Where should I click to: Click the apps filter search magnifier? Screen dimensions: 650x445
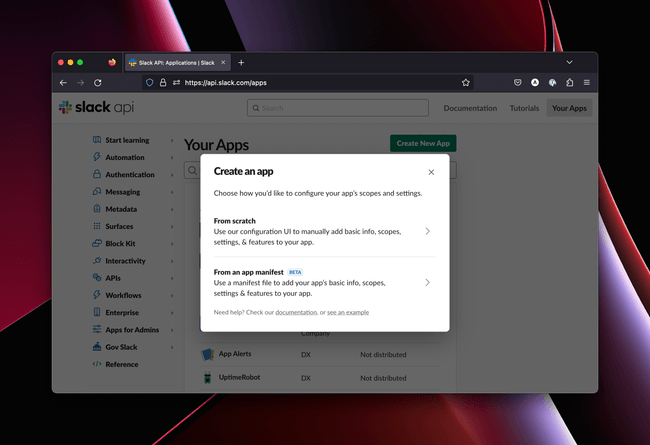tap(192, 170)
